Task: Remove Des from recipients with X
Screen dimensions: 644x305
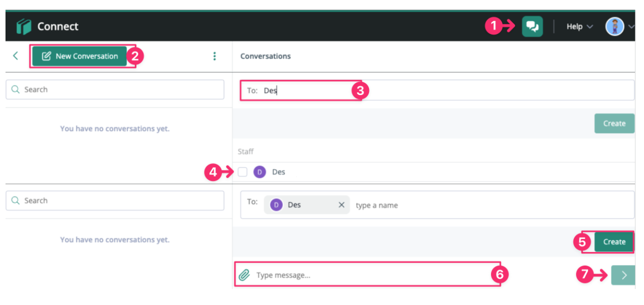Action: [341, 205]
